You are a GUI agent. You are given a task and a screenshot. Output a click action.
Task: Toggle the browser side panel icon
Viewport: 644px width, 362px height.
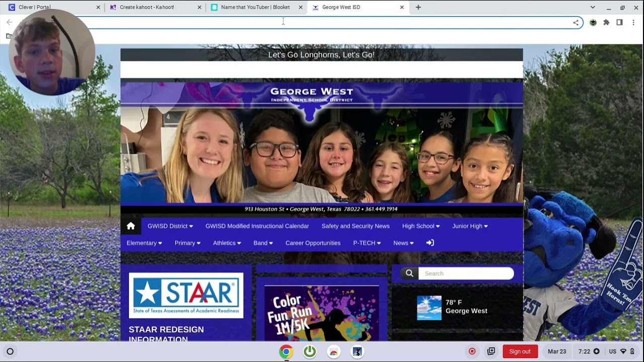click(620, 23)
